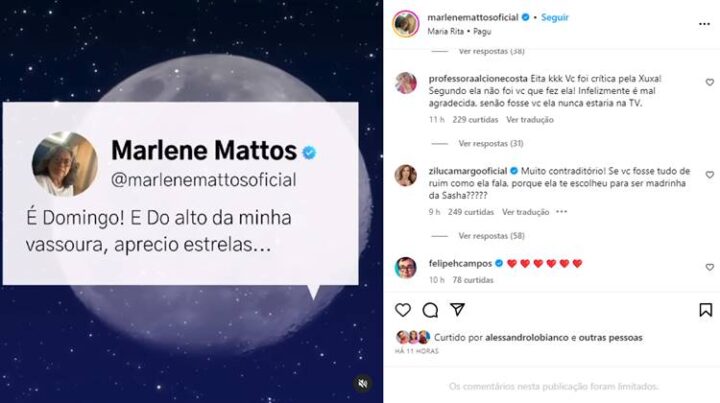Open the comment bubble icon
The image size is (720, 403).
coord(430,311)
